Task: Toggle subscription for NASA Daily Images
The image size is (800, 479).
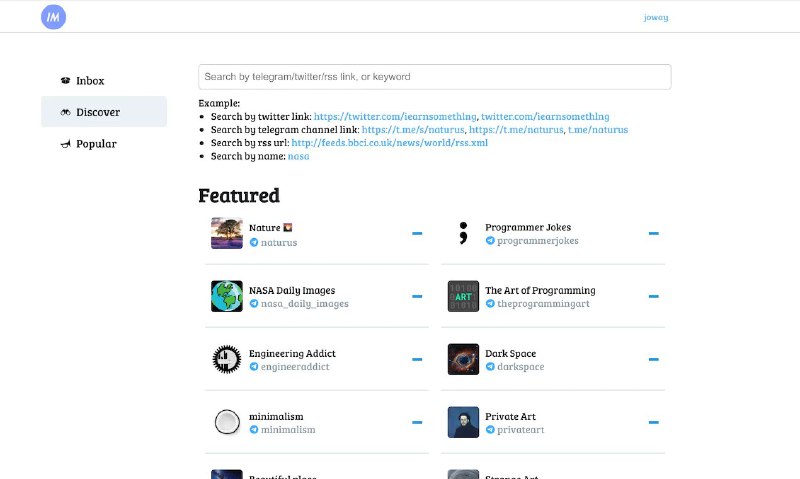Action: [417, 297]
